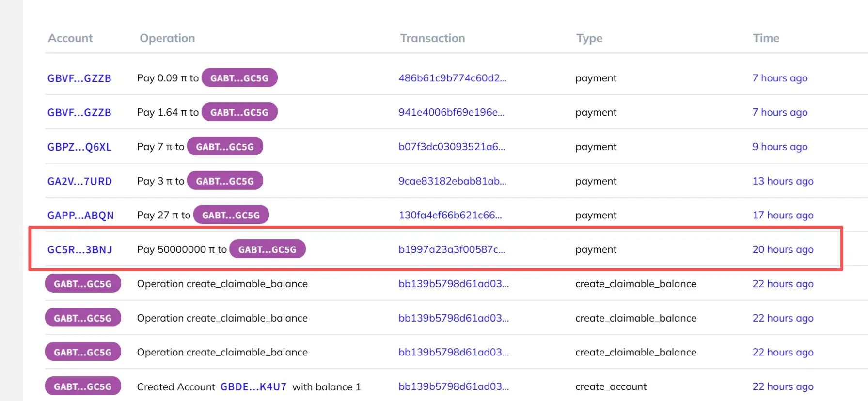Open account GC5R...3BNJ
868x401 pixels.
[x=80, y=250]
